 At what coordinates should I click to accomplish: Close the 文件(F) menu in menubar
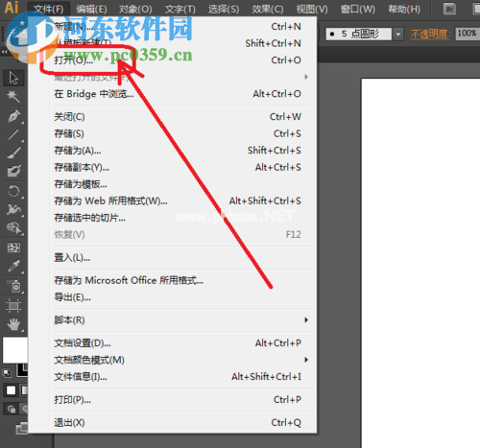pyautogui.click(x=49, y=9)
